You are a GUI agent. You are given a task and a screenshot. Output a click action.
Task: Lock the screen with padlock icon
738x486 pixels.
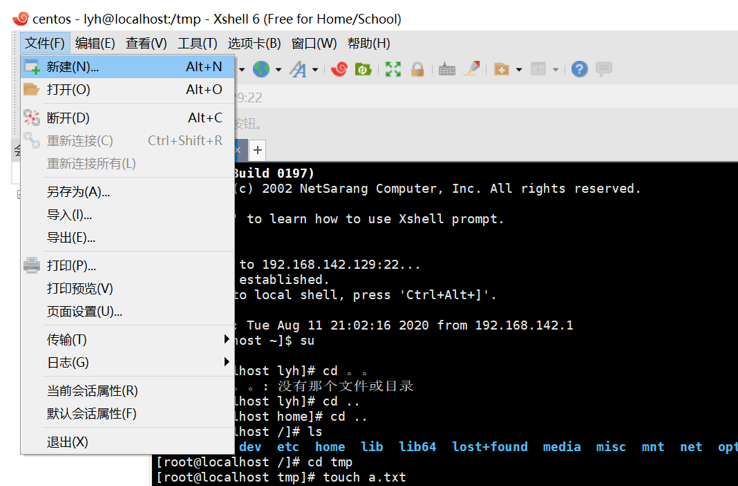point(417,69)
